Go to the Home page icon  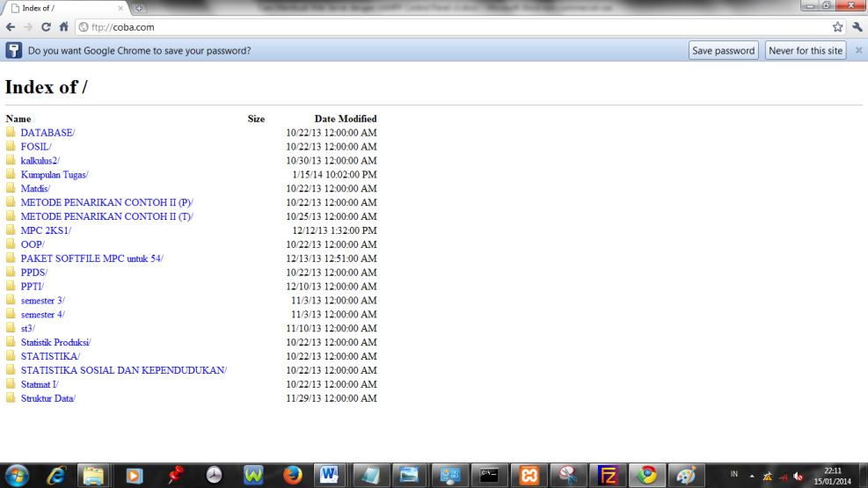[63, 27]
